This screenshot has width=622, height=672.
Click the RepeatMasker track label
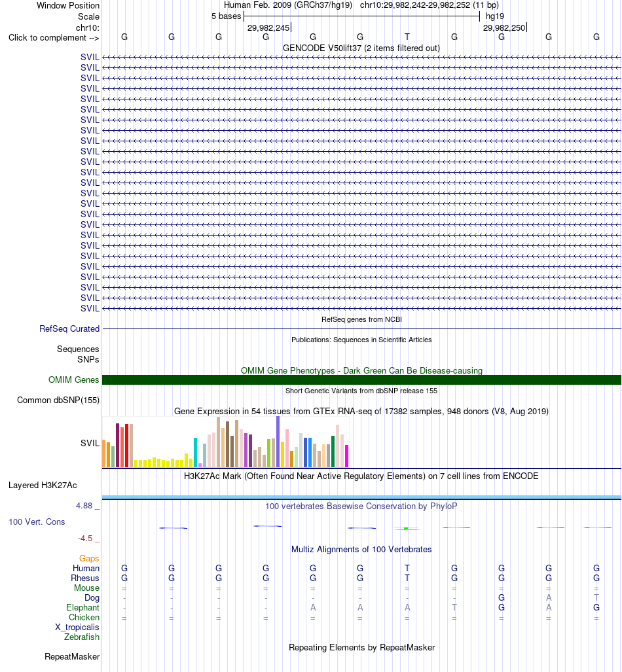pos(71,656)
